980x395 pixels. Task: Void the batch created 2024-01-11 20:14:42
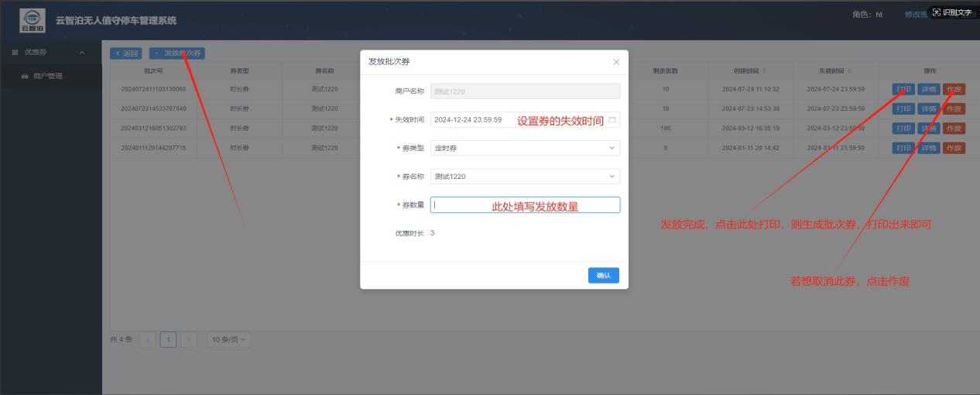click(x=954, y=148)
